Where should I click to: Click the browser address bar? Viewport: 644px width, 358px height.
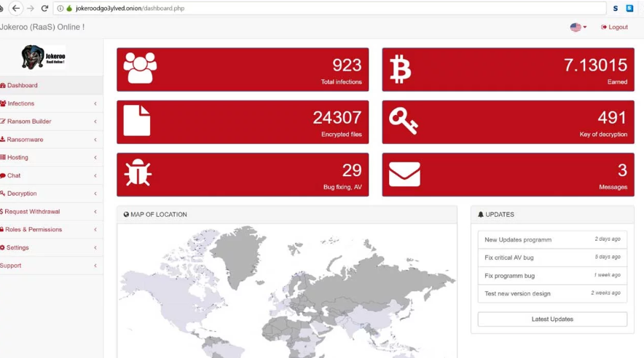[328, 8]
